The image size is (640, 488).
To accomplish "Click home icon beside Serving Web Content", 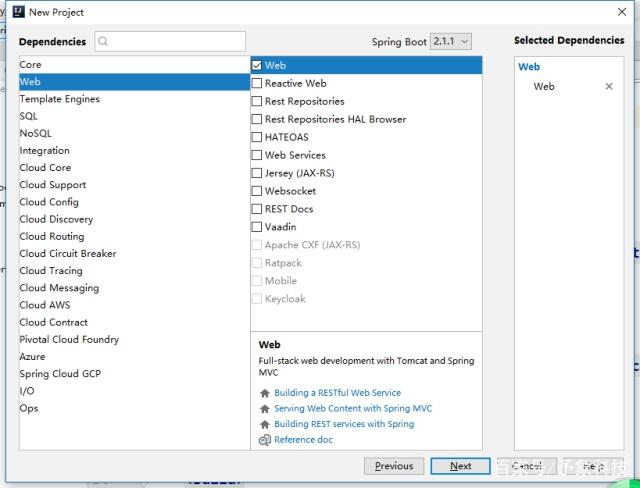I will [264, 408].
